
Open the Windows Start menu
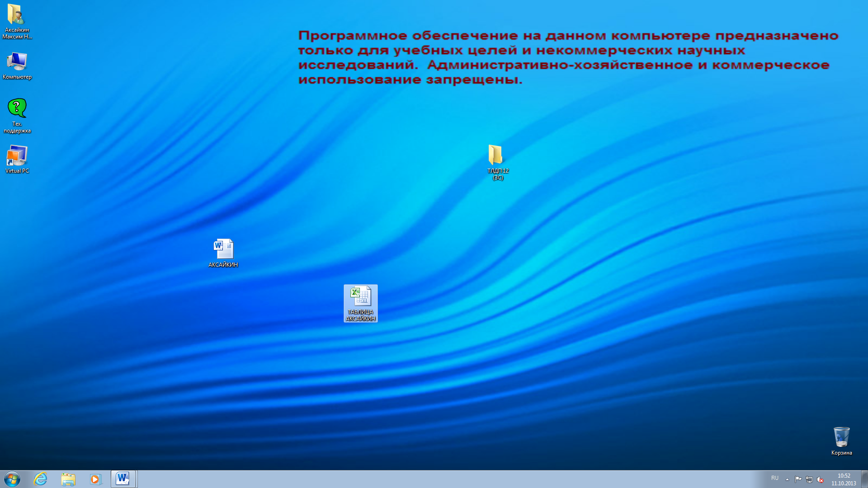coord(12,479)
